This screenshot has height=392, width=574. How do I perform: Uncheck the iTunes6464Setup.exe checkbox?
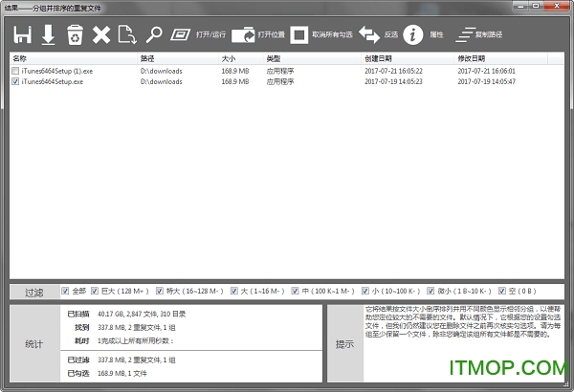15,81
